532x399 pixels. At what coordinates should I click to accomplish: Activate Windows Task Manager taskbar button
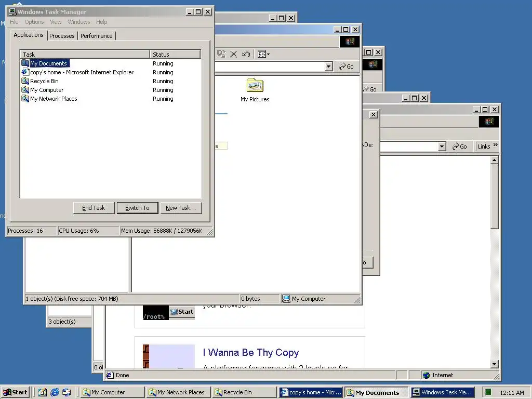tap(442, 392)
